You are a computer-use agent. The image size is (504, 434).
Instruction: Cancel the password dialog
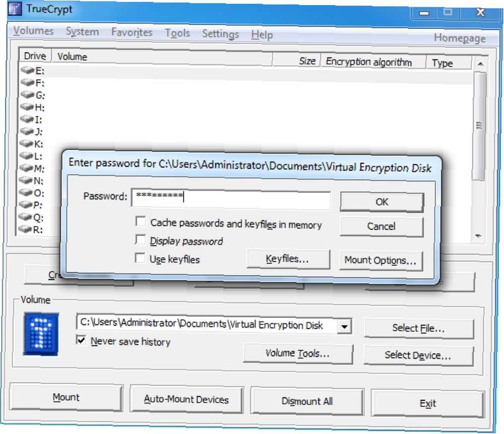(x=381, y=227)
